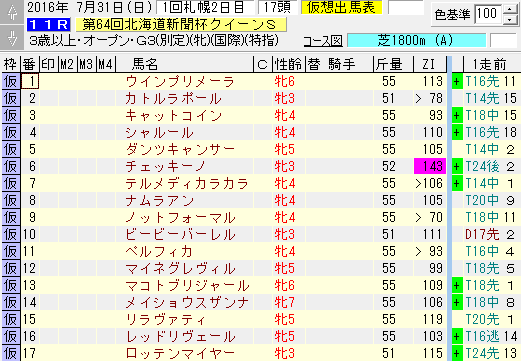521x361 pixels.
Task: Click the 印 mark cell for horse 2
Action: click(x=49, y=99)
